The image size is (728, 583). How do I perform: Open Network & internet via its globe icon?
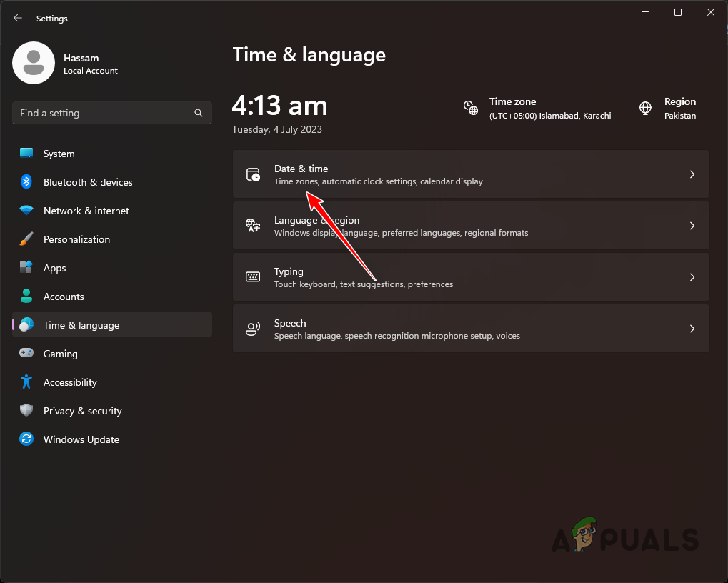26,211
